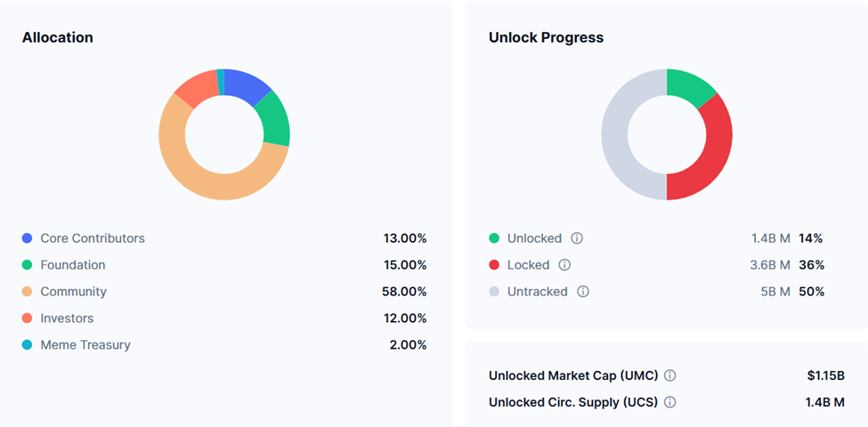Screen dimensions: 868x427
Task: Click info icon next to Untracked
Action: coord(583,292)
